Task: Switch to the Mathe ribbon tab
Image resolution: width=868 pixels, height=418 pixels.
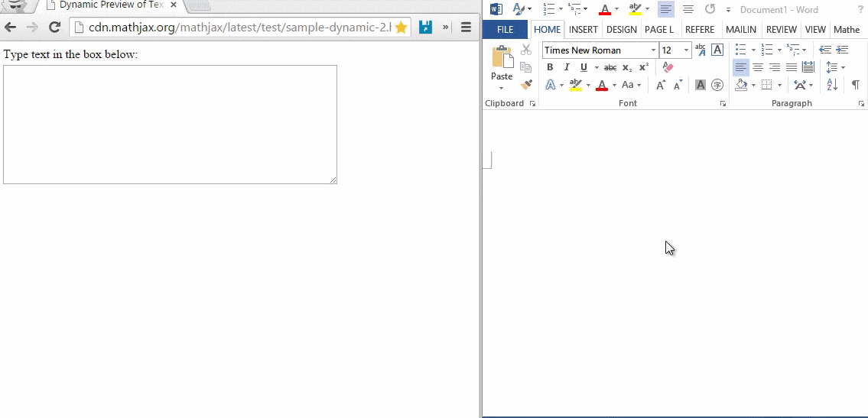Action: (847, 30)
